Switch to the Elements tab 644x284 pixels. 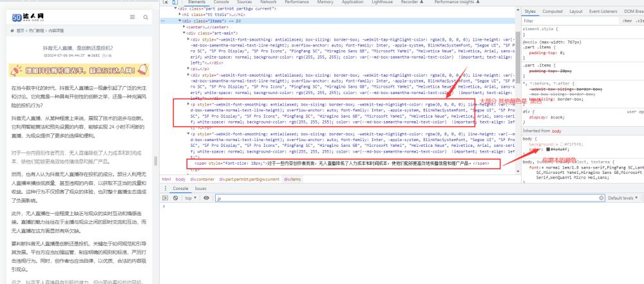click(196, 2)
